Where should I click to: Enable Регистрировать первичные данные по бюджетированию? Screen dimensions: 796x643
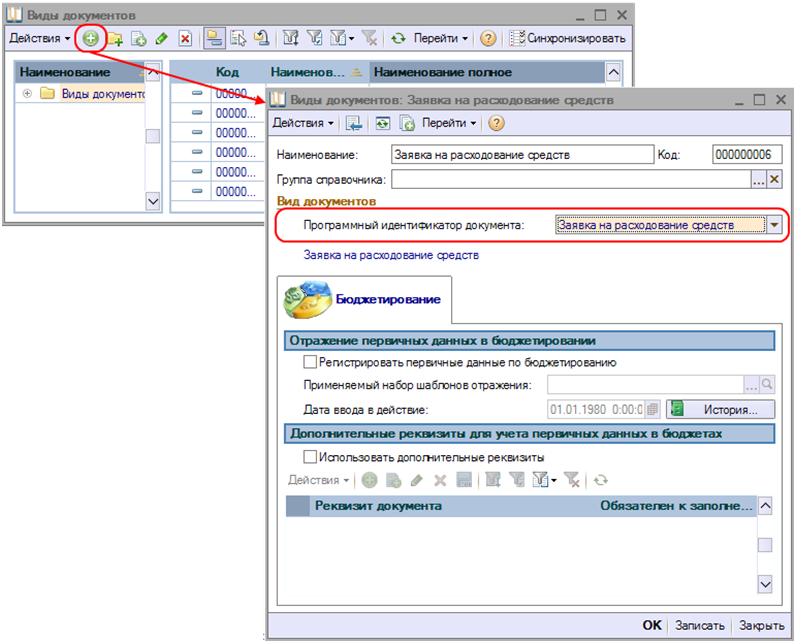click(x=310, y=362)
